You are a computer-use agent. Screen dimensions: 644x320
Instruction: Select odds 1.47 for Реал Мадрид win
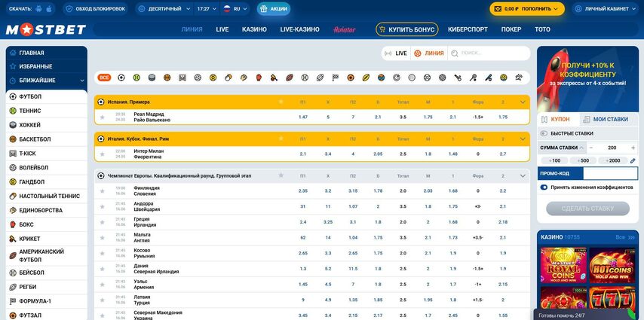(x=302, y=117)
